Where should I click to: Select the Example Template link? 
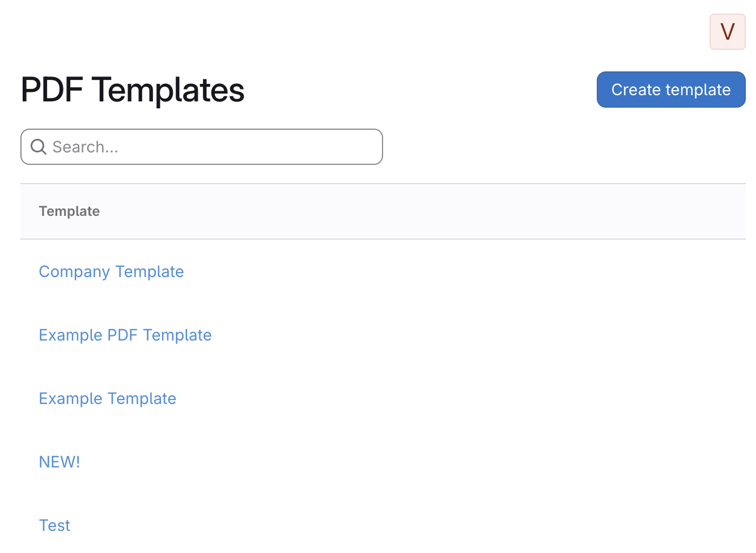pos(107,399)
